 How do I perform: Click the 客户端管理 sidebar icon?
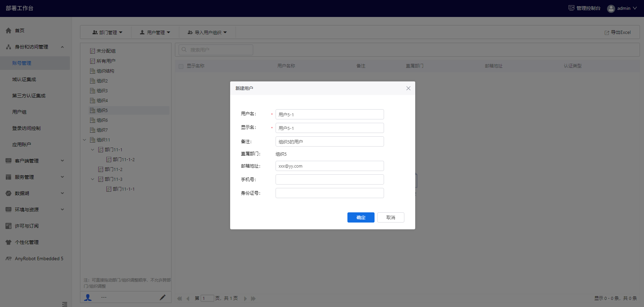pos(8,161)
